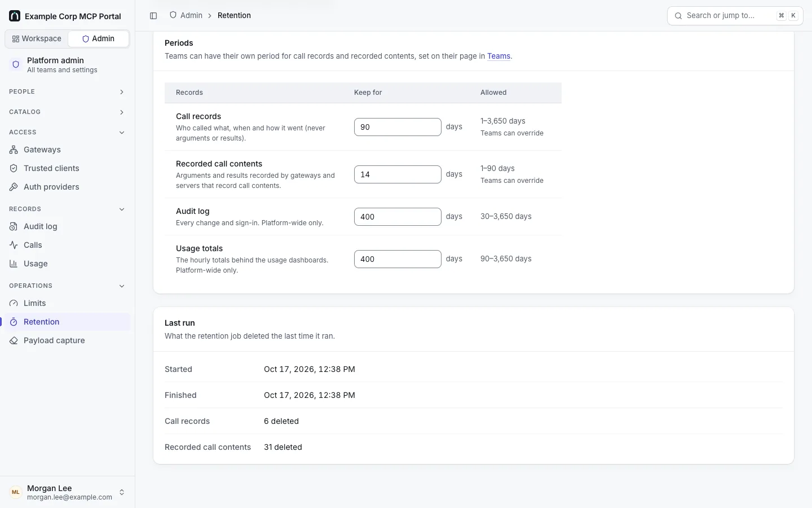Expand the Catalog section
The image size is (812, 508).
[67, 112]
